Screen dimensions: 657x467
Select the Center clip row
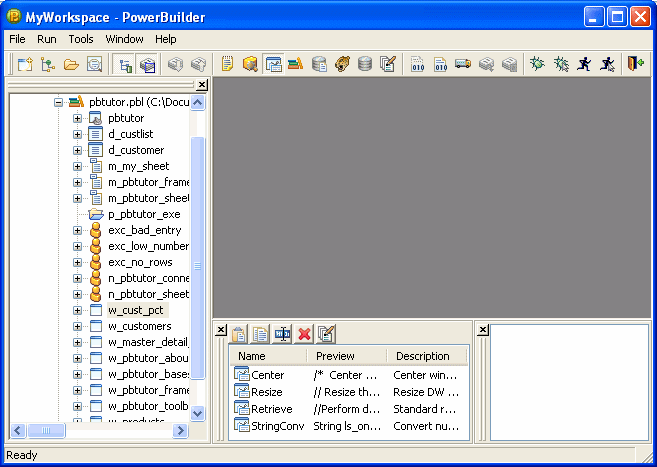[x=349, y=375]
